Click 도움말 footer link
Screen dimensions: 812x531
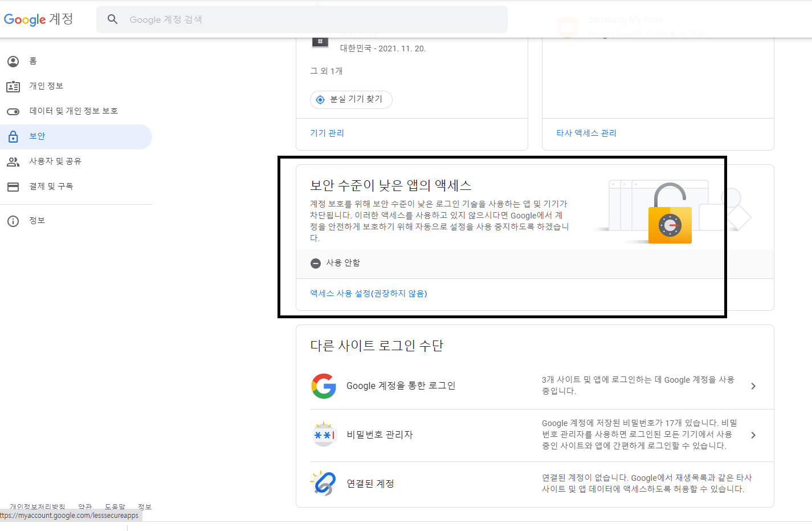tap(115, 506)
